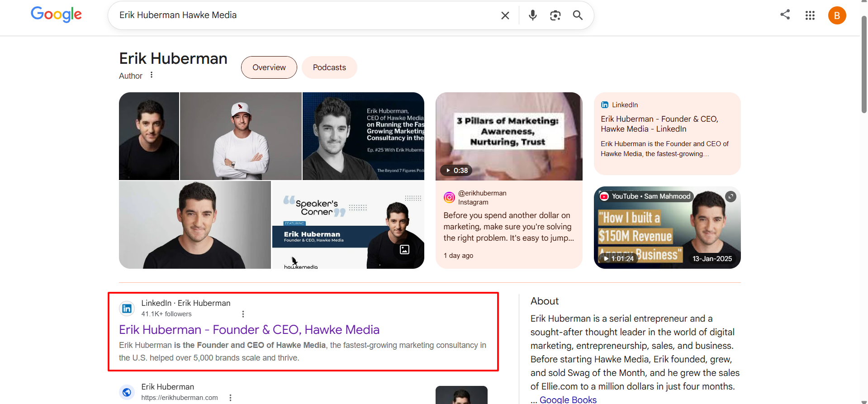Screen dimensions: 868x404
Task: Open the black t-shirt portrait thumbnail
Action: [149, 136]
